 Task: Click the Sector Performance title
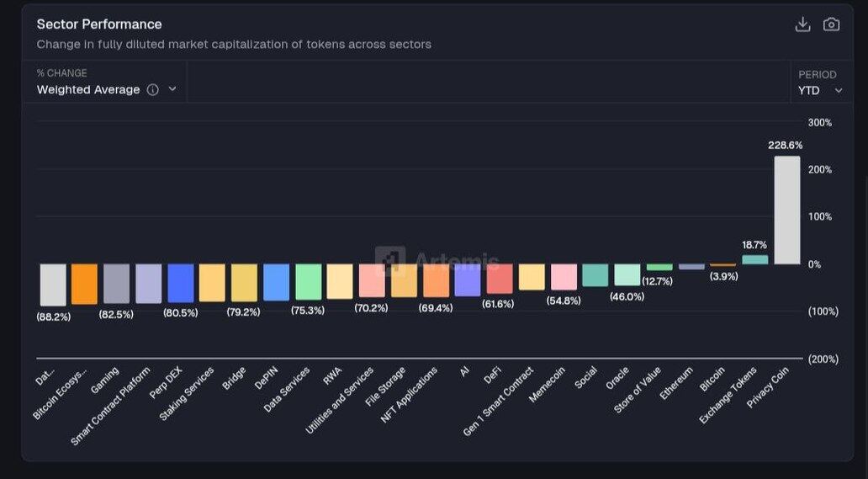coord(99,24)
